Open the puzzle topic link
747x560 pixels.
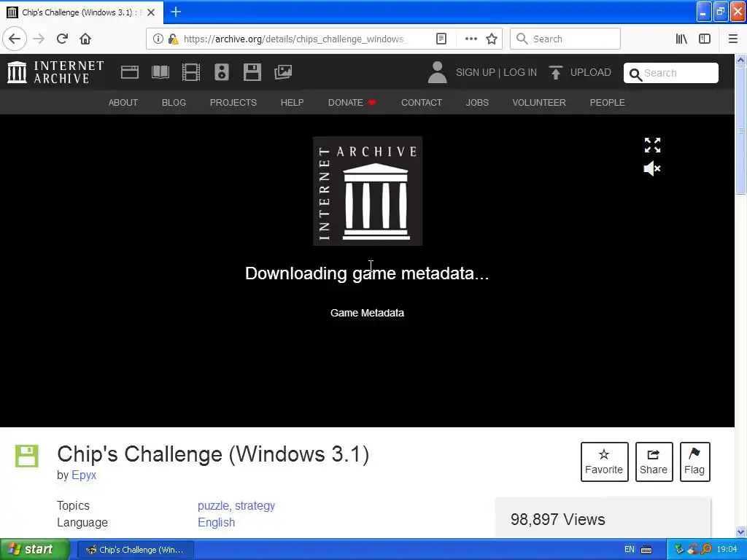click(213, 505)
